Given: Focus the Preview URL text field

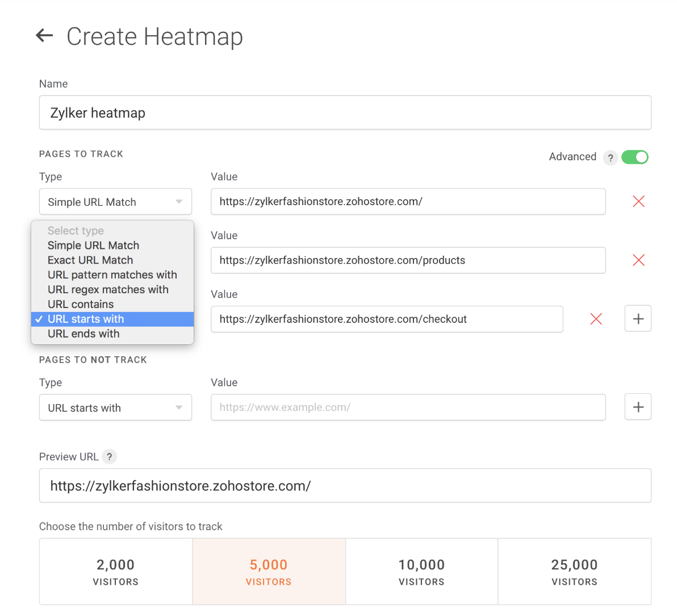Looking at the screenshot, I should click(345, 486).
